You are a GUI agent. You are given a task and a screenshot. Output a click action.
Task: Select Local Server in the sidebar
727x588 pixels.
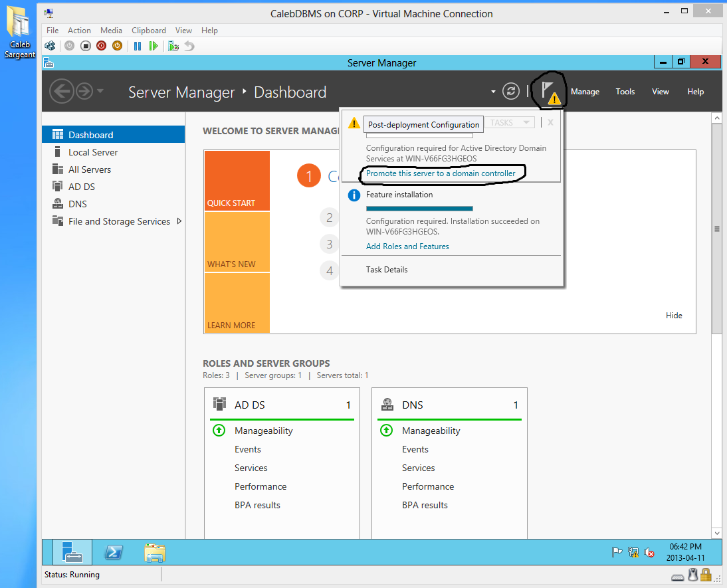[x=113, y=152]
